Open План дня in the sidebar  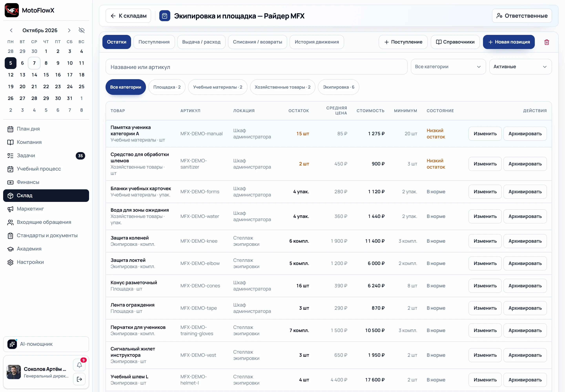46,129
